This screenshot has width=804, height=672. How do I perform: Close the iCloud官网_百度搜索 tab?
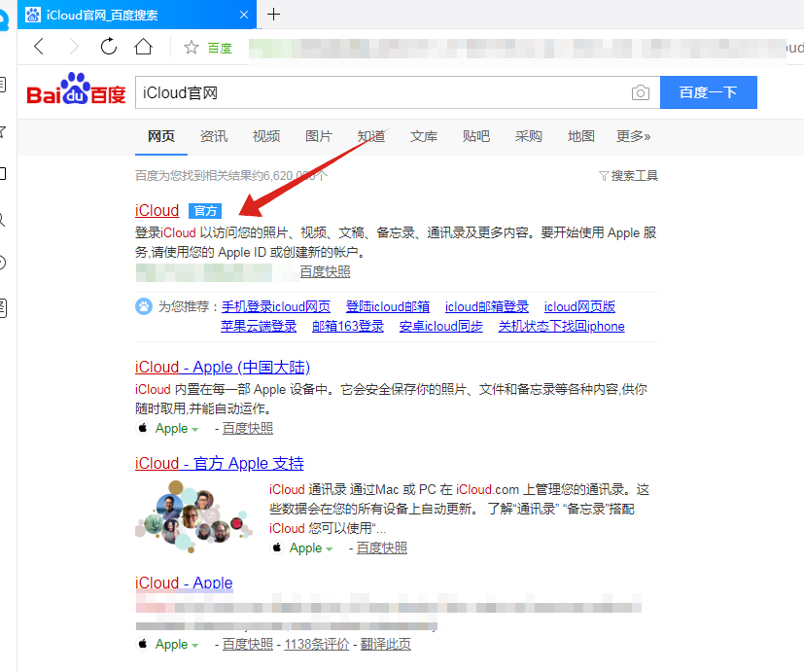244,15
